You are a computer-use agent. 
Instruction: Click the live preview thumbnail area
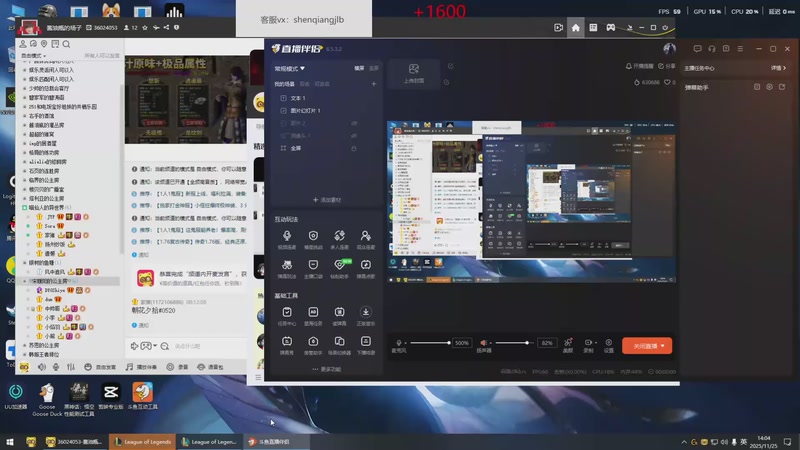coord(531,202)
